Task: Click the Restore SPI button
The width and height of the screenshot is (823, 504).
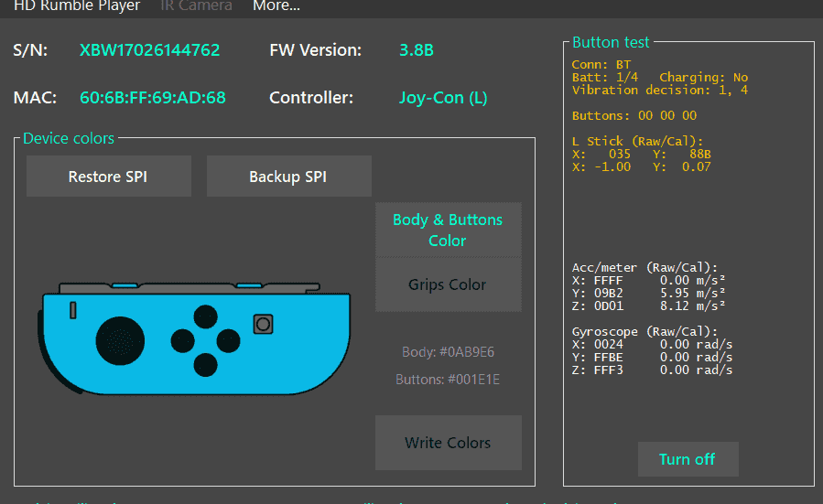Action: [x=109, y=177]
